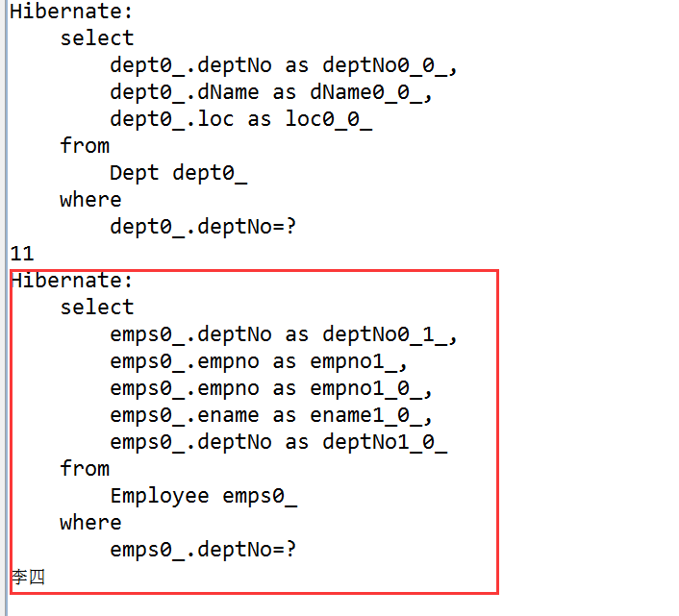Viewport: 679px width, 616px height.
Task: Click the table line 'Employee emps0_'
Action: [x=204, y=496]
